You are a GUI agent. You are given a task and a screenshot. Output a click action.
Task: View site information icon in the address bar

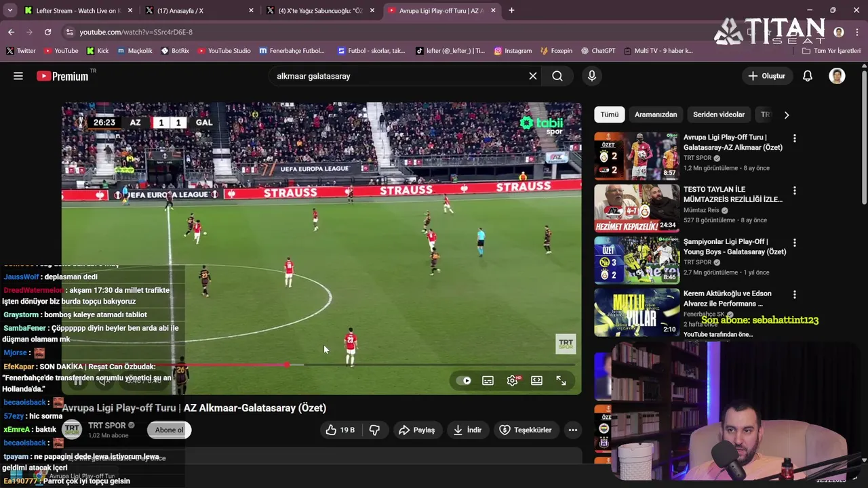[69, 32]
